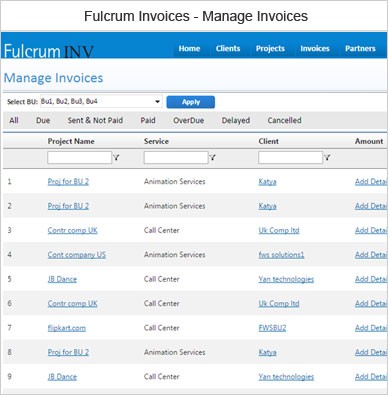Open the Clients menu
This screenshot has height=395, width=388.
pos(228,49)
